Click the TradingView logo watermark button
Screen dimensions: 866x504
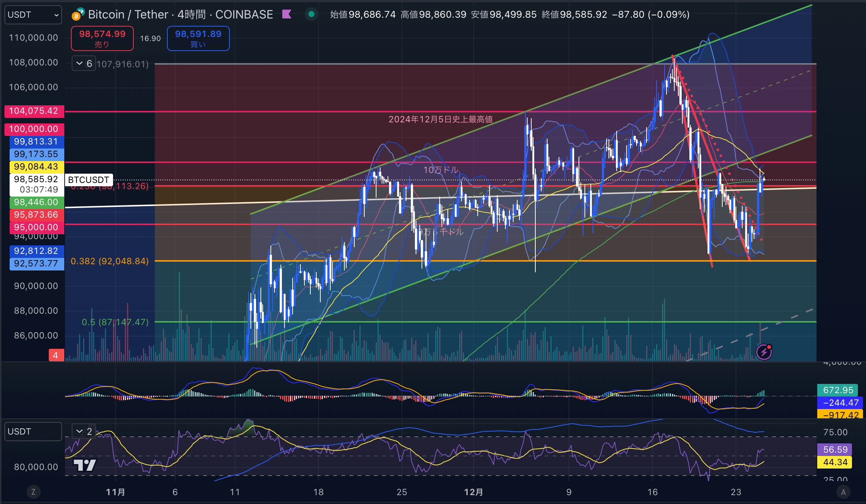[x=85, y=465]
